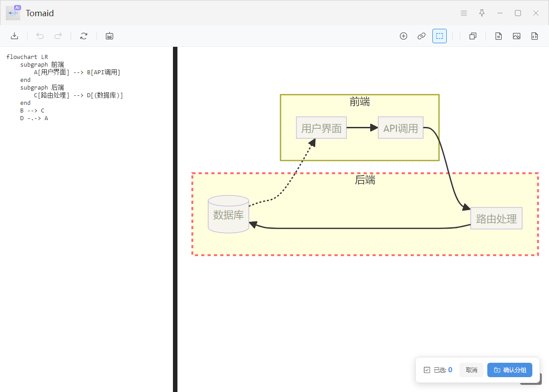
Task: Click the plus-circle add node icon
Action: point(404,36)
